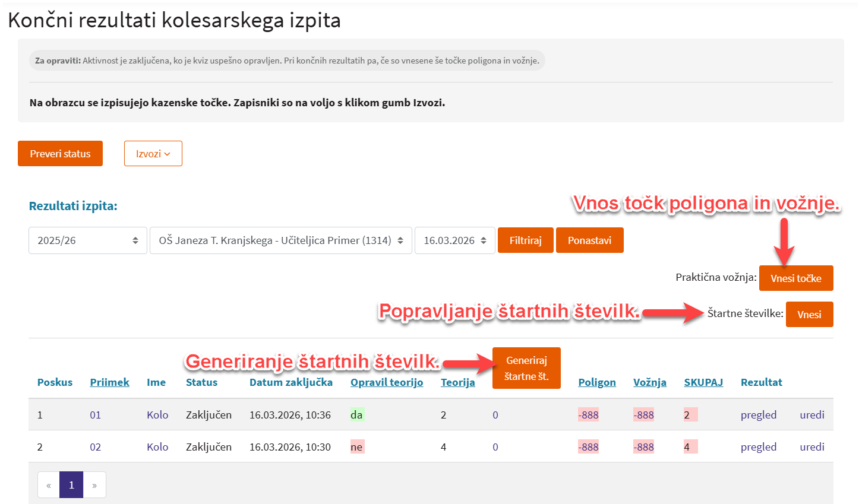
Task: Sort table by Priimek column
Action: pos(109,382)
